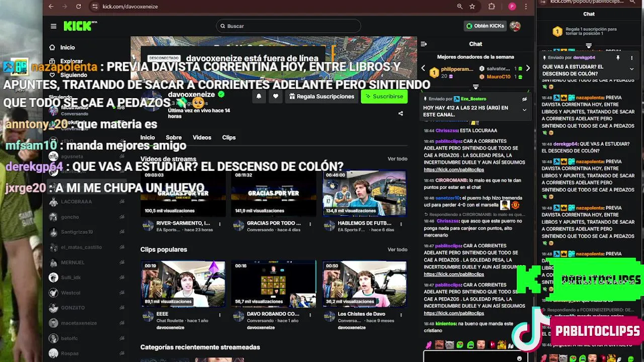This screenshot has width=644, height=362.
Task: Open three-dot options on the popout pinned message
Action: 631,58
